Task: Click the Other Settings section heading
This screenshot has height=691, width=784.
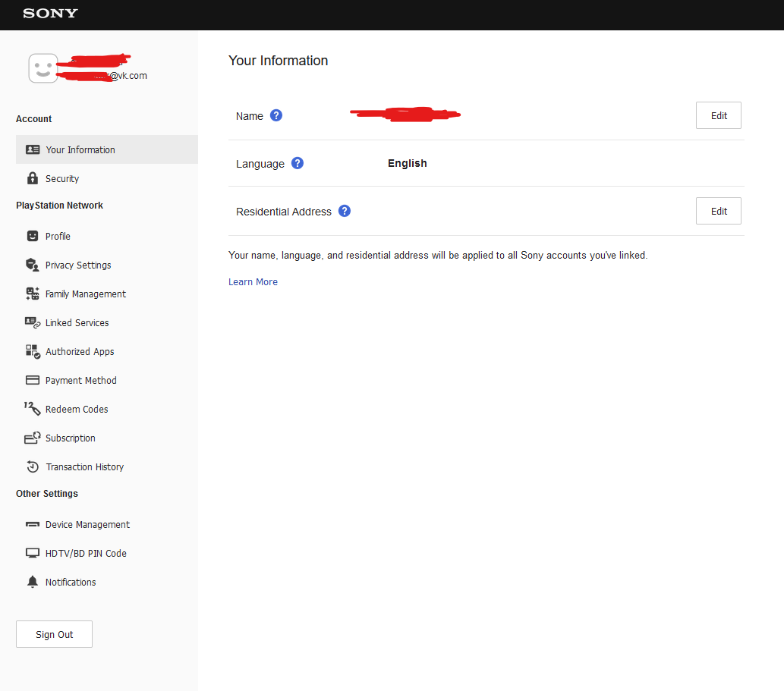Action: point(47,494)
